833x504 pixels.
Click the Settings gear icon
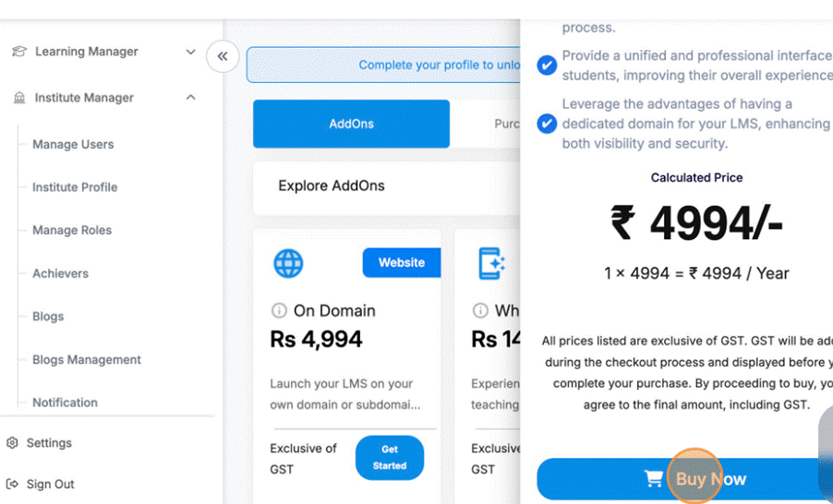pos(12,443)
